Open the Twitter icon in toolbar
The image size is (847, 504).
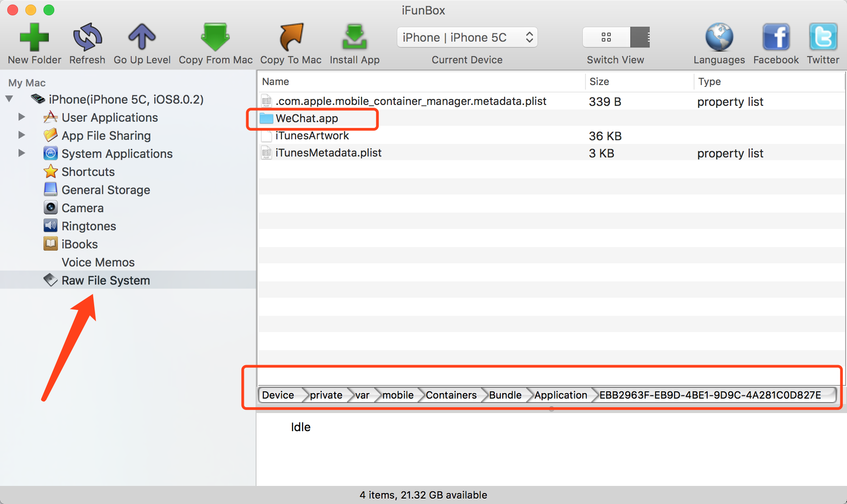(823, 37)
